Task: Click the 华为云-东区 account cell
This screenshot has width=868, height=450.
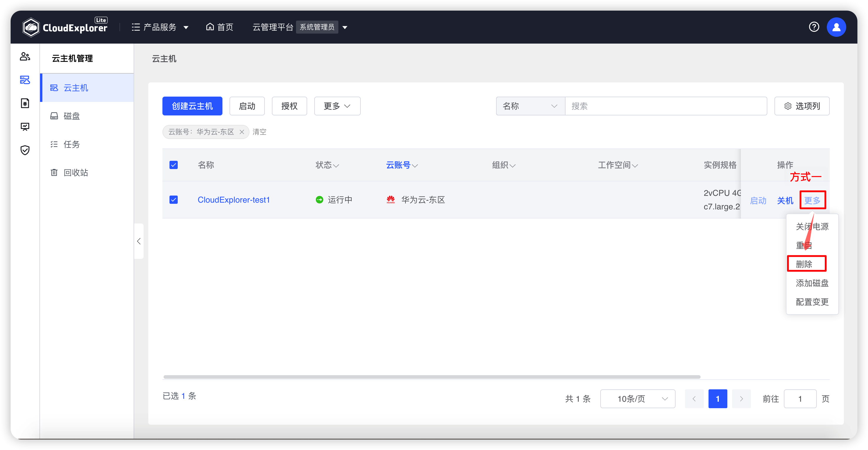Action: pos(423,200)
